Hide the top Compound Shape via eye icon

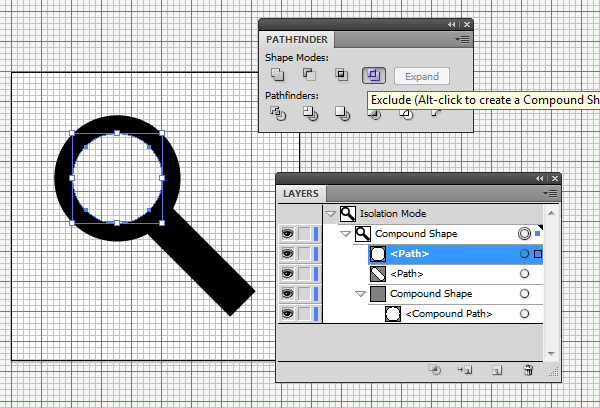(x=287, y=234)
